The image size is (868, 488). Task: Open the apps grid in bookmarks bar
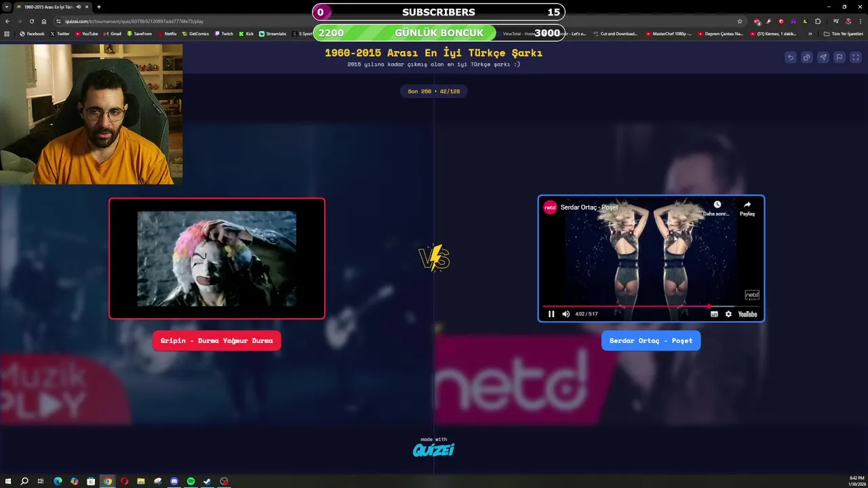pyautogui.click(x=7, y=34)
